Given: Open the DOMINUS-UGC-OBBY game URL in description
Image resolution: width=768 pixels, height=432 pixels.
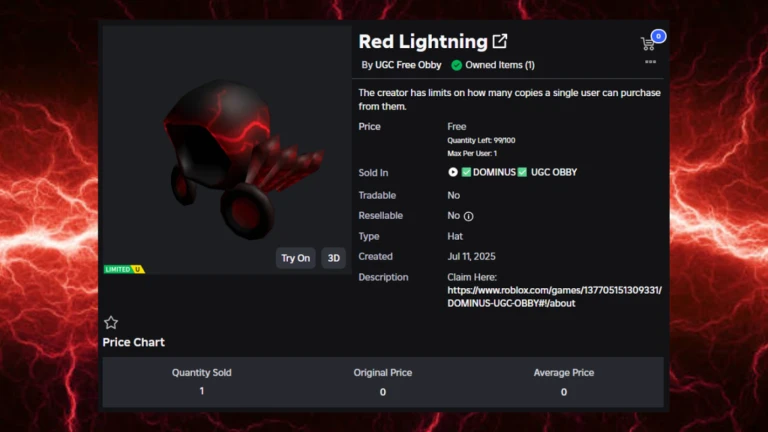Looking at the screenshot, I should [554, 296].
